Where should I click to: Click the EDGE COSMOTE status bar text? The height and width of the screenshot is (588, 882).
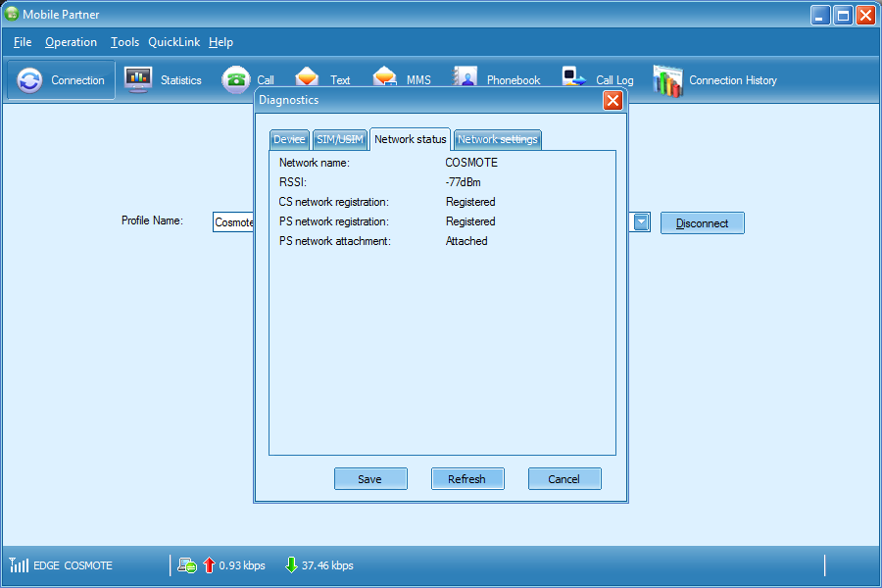pyautogui.click(x=73, y=565)
